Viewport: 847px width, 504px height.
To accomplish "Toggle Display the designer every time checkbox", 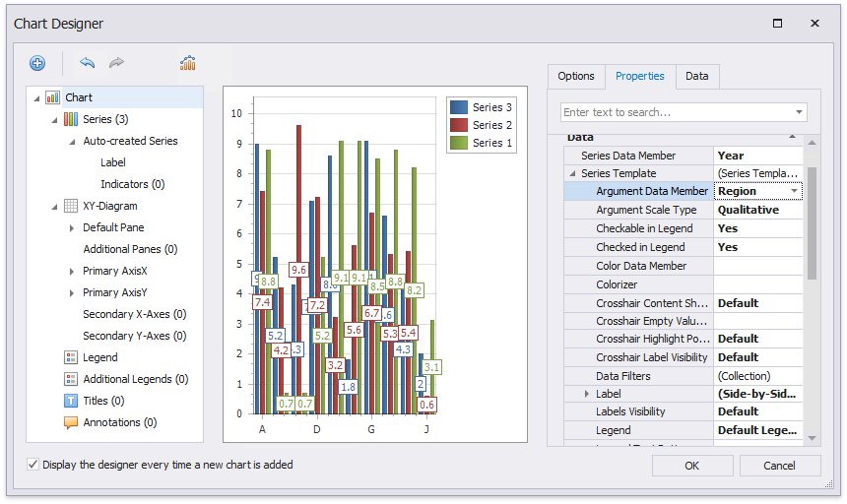I will pos(33,465).
